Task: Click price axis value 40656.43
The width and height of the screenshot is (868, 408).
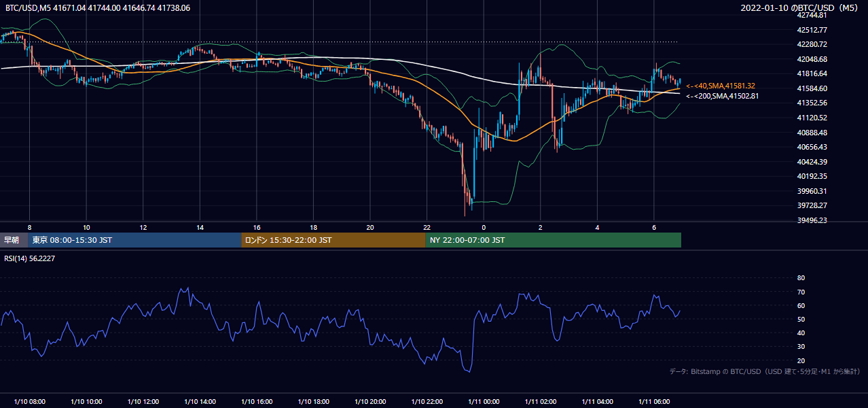Action: click(812, 147)
